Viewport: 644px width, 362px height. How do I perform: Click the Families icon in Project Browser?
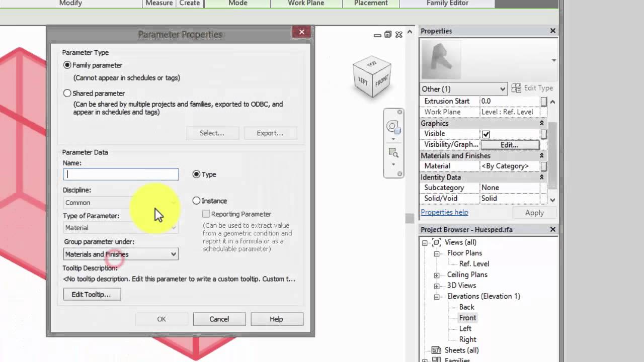coord(436,359)
